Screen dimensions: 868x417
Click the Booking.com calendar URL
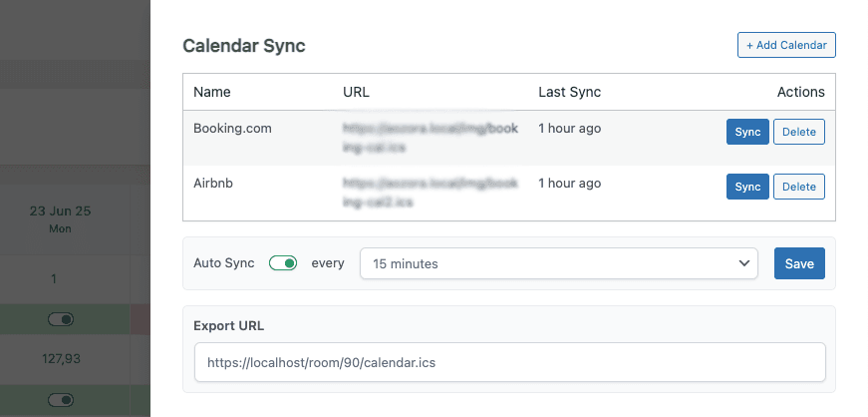pyautogui.click(x=430, y=138)
